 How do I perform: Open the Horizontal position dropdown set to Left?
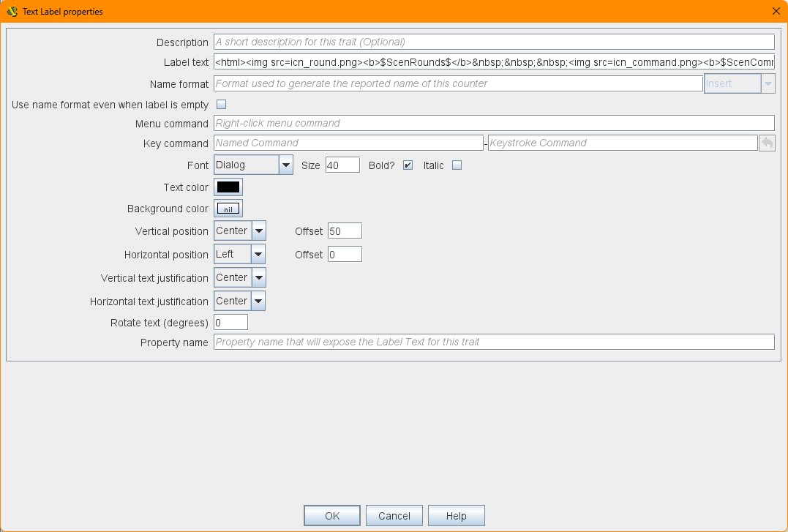(x=258, y=255)
